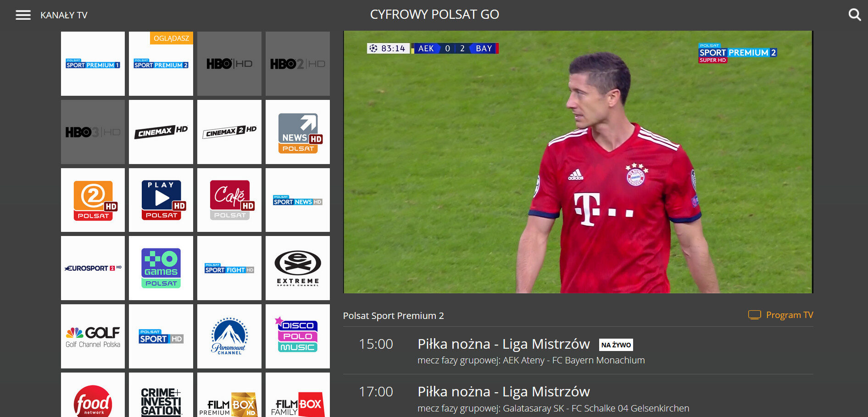This screenshot has height=417, width=868.
Task: Select Polsat Sport News HD channel
Action: (298, 200)
